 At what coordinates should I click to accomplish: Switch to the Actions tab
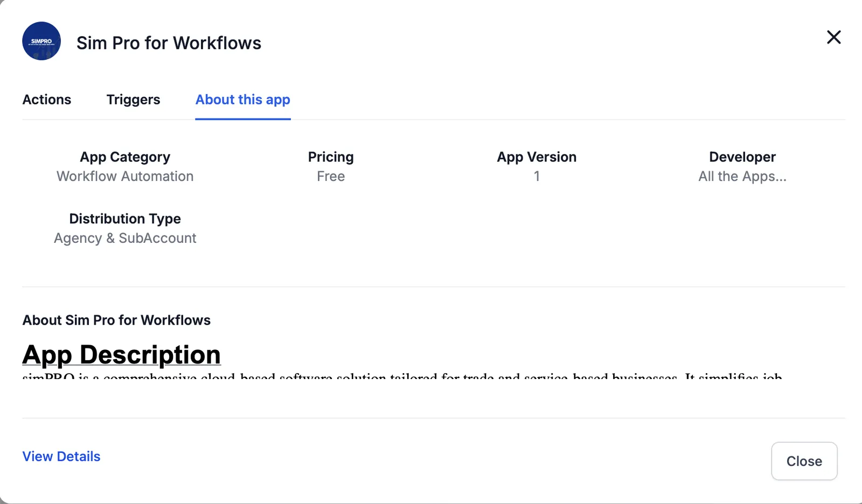(x=47, y=100)
